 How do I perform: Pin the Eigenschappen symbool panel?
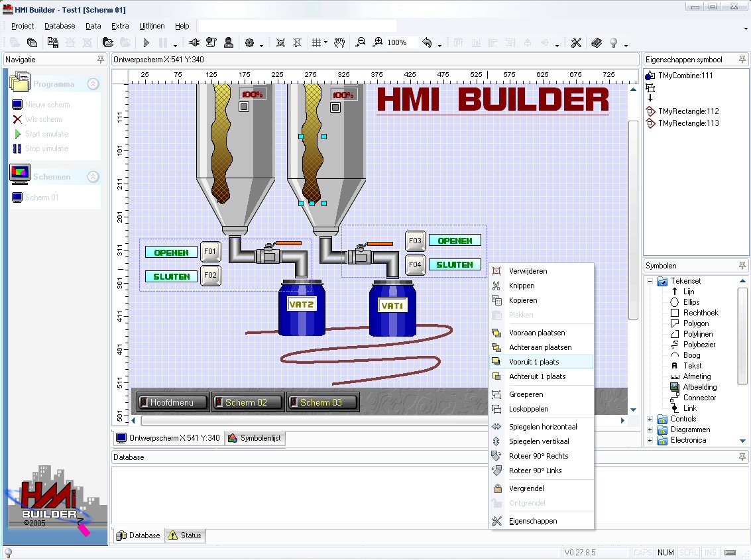click(x=742, y=60)
